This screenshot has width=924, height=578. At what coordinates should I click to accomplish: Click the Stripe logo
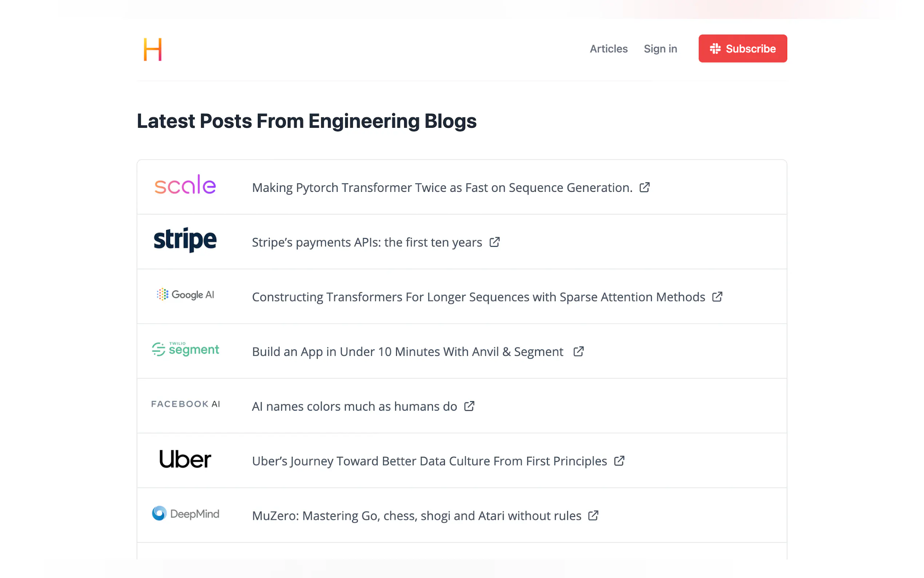click(x=185, y=240)
